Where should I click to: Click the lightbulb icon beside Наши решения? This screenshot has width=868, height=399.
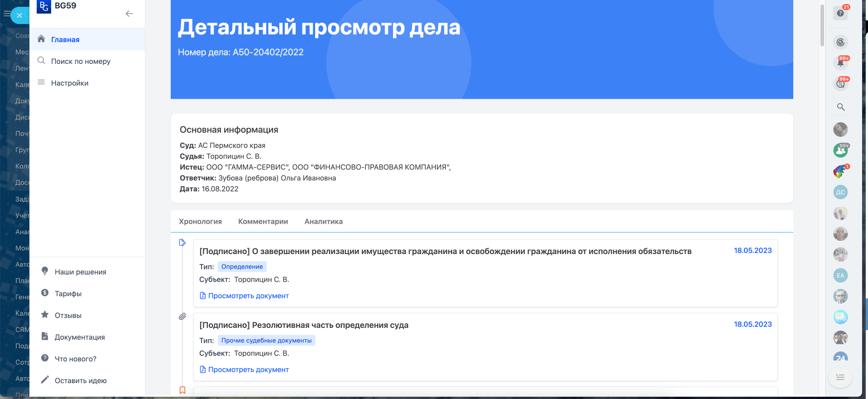pos(45,271)
